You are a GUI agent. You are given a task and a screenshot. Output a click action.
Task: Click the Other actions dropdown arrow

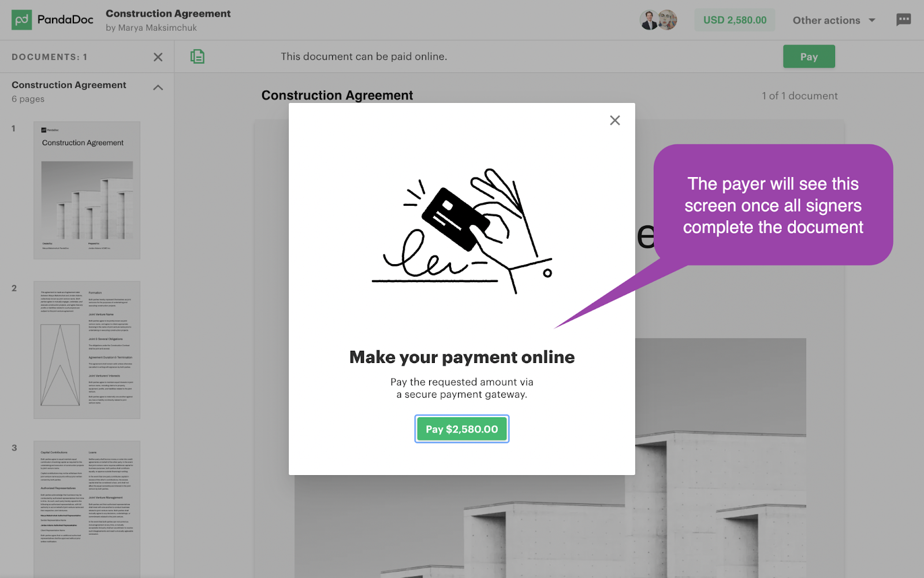(872, 20)
